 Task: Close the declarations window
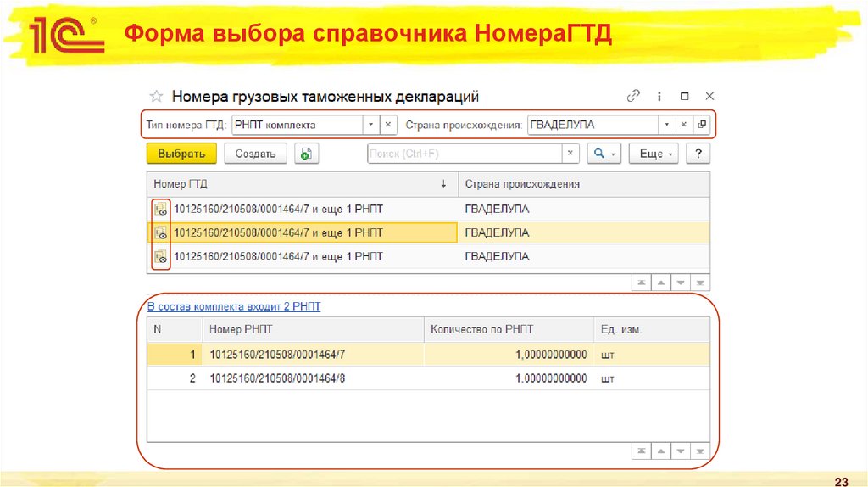[709, 97]
